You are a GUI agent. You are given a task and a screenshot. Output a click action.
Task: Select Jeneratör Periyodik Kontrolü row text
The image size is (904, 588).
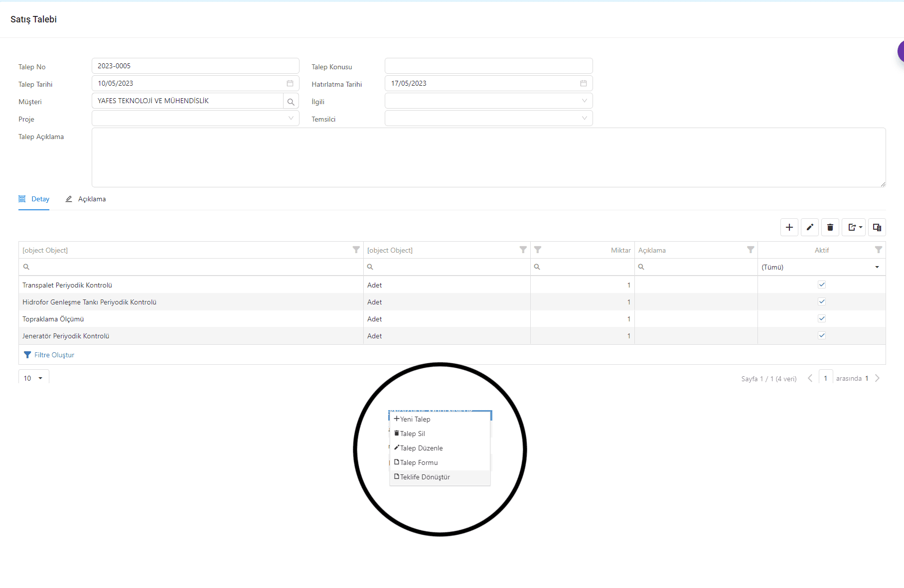tap(66, 336)
